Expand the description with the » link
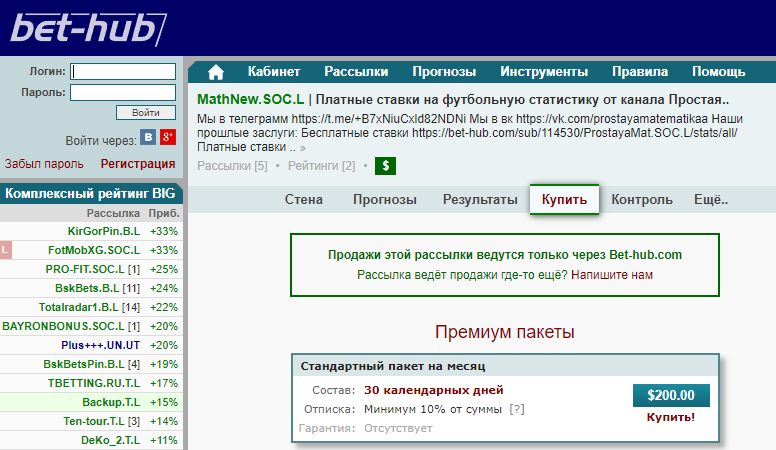Image resolution: width=776 pixels, height=450 pixels. click(x=302, y=148)
